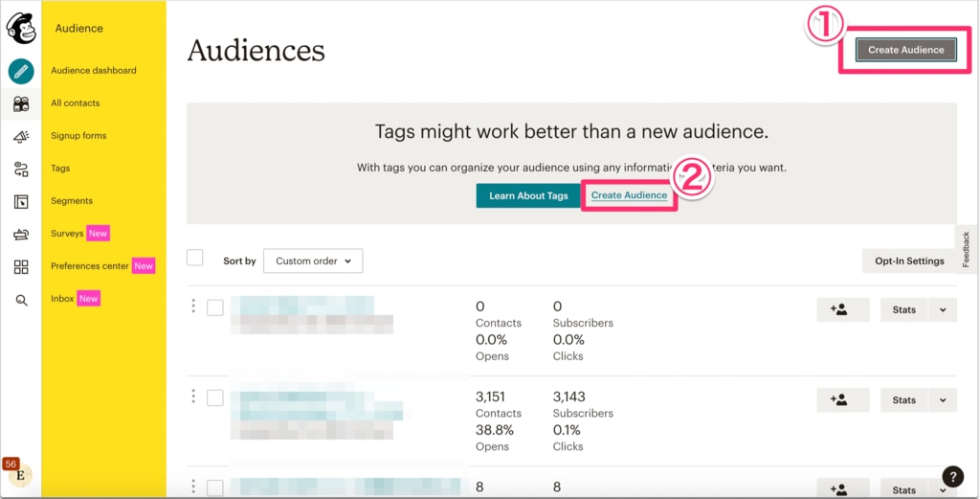Click the help question mark icon
The height and width of the screenshot is (499, 980).
pos(952,476)
